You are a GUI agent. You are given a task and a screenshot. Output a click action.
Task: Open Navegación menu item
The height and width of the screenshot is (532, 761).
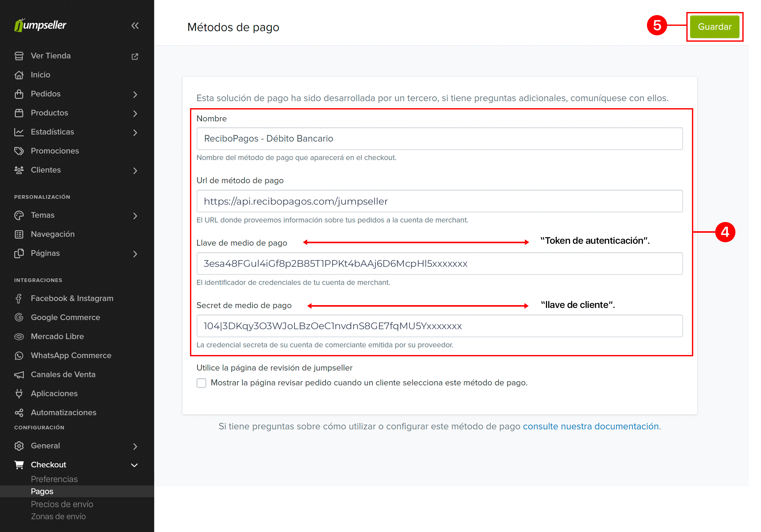(53, 234)
